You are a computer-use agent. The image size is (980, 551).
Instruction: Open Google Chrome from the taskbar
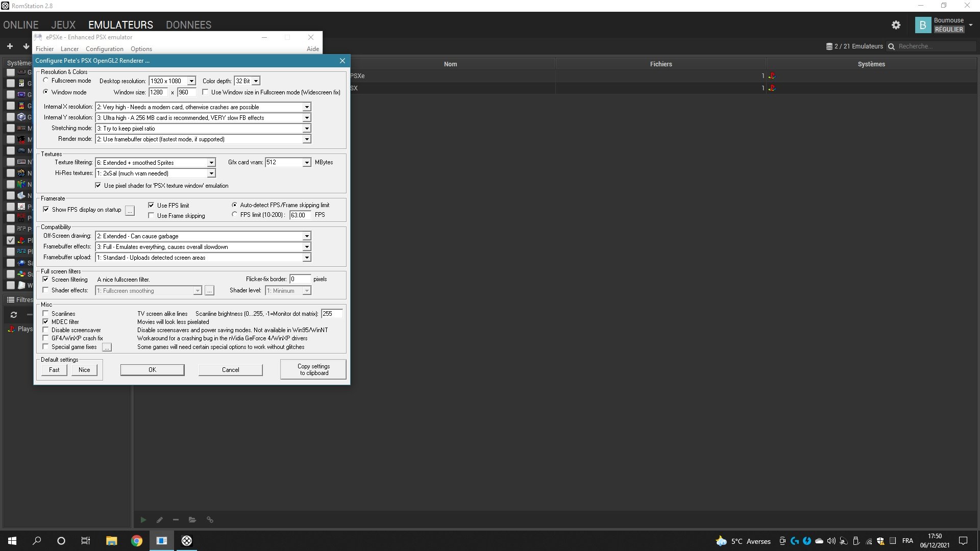[x=136, y=541]
